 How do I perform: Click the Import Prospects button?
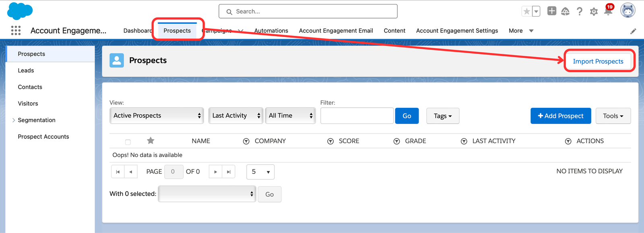pyautogui.click(x=598, y=61)
